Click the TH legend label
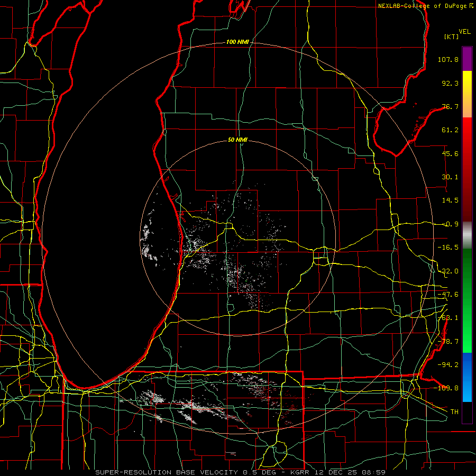 [x=454, y=411]
